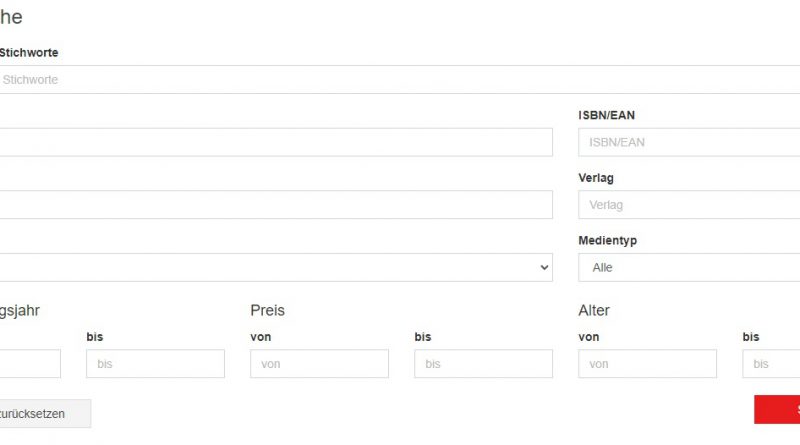This screenshot has width=800, height=445.
Task: Click the Stichworte keyword input field
Action: 400,80
